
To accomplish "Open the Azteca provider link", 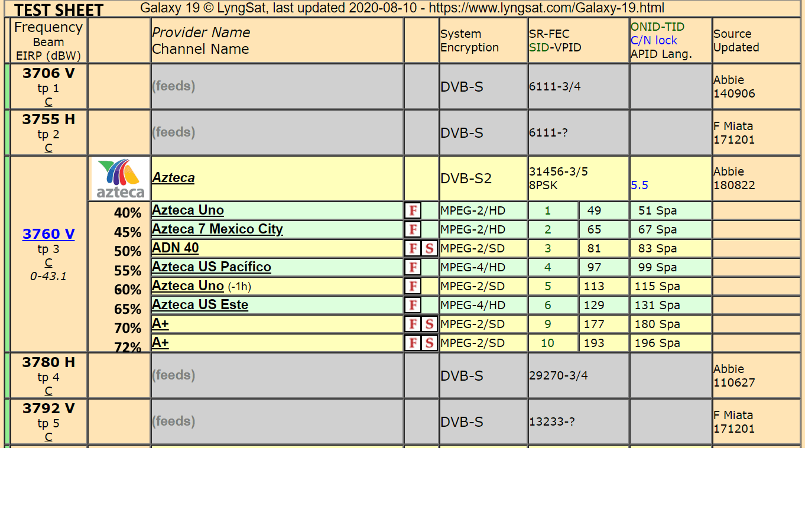I will point(173,177).
